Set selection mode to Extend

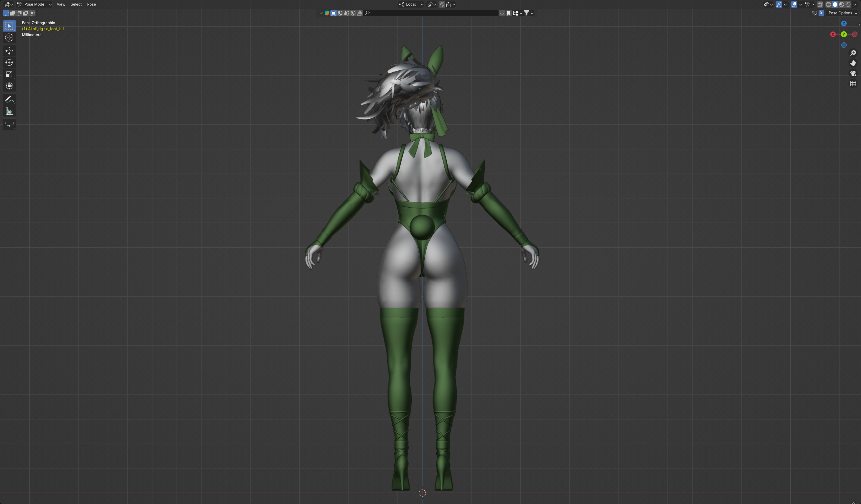(x=13, y=13)
